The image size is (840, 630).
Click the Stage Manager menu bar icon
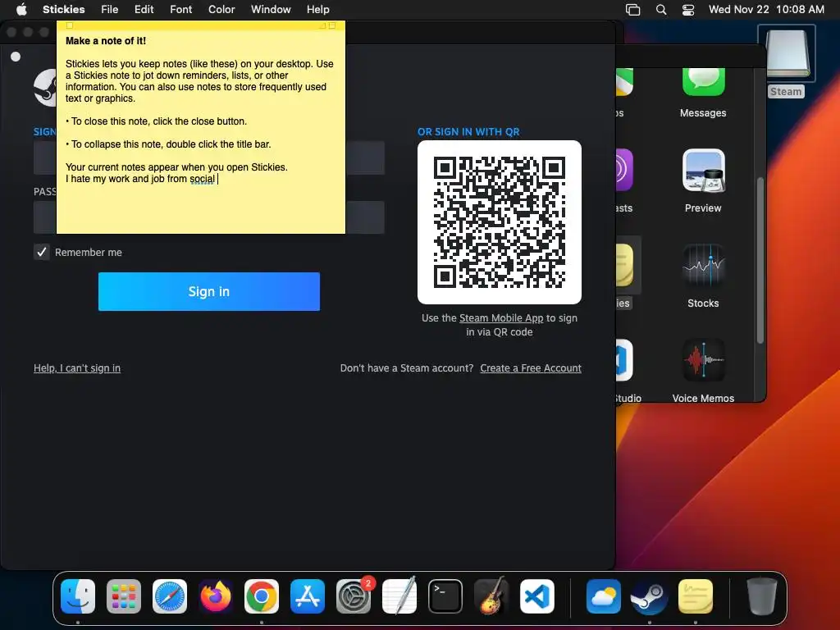pyautogui.click(x=632, y=10)
